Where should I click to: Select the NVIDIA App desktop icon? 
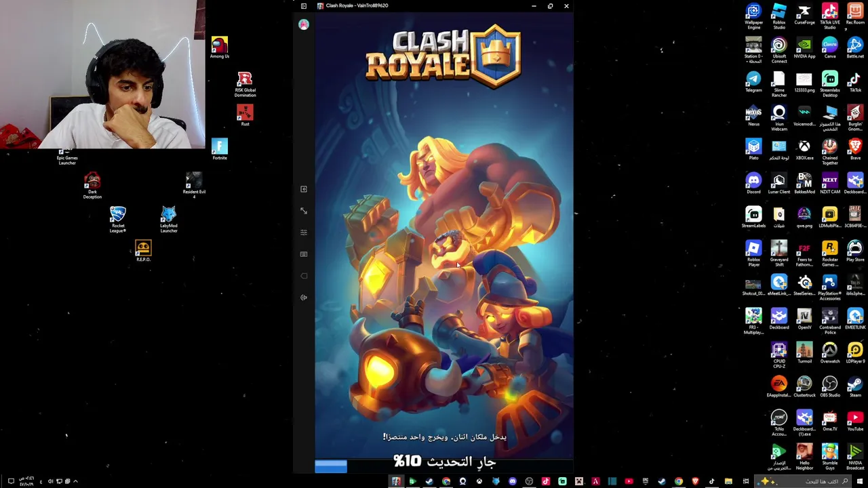[x=804, y=47]
